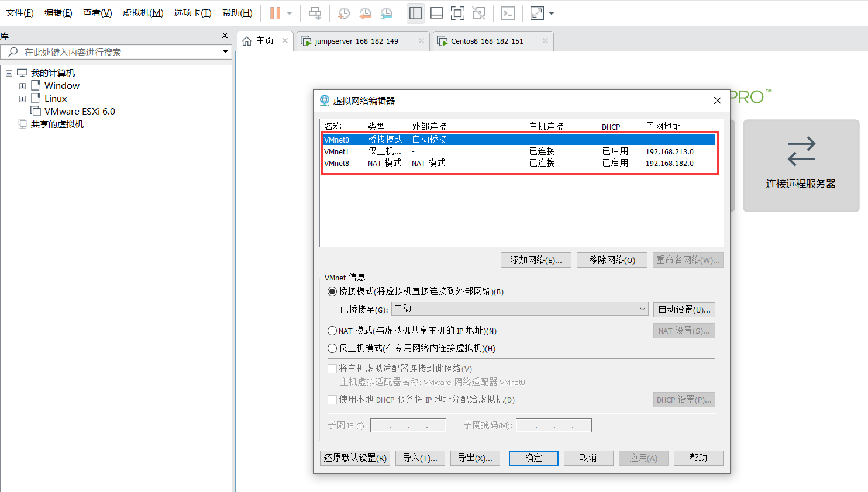Toggle the library sidebar view icon
This screenshot has height=492, width=868.
click(x=415, y=13)
